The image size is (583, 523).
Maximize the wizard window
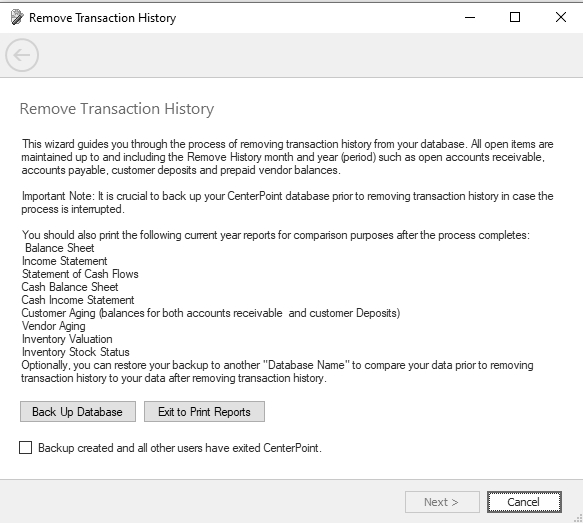(515, 17)
